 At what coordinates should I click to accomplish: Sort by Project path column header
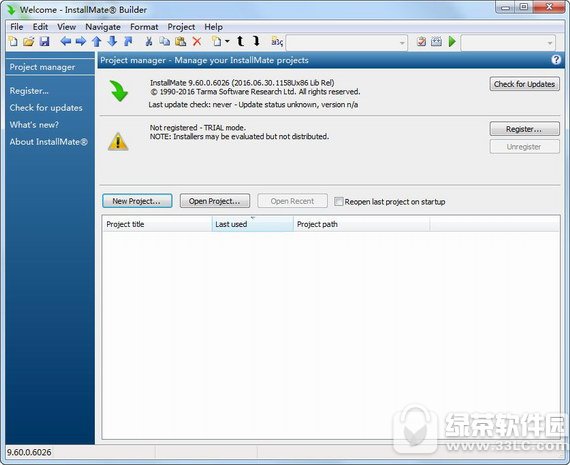(361, 224)
